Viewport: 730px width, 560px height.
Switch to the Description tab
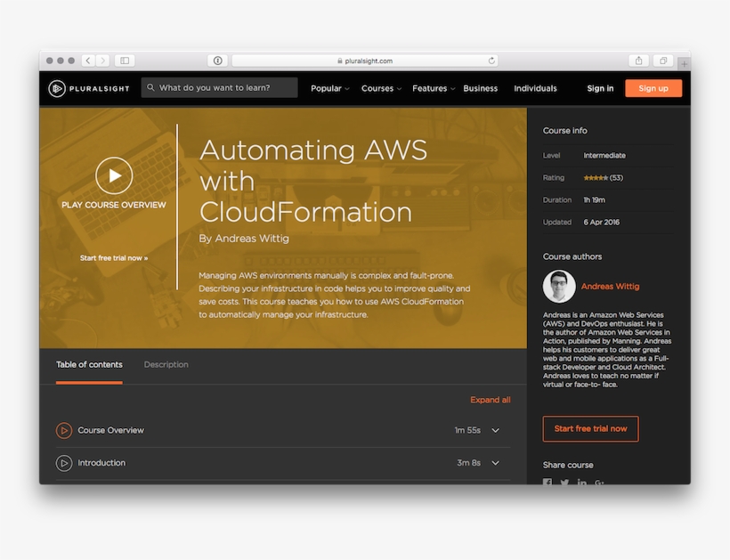(166, 364)
